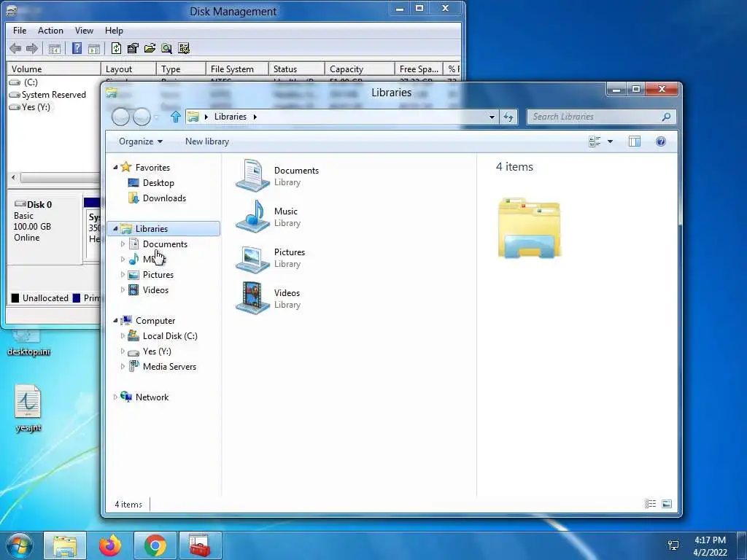Open the Music library icon
This screenshot has height=560, width=747.
253,217
